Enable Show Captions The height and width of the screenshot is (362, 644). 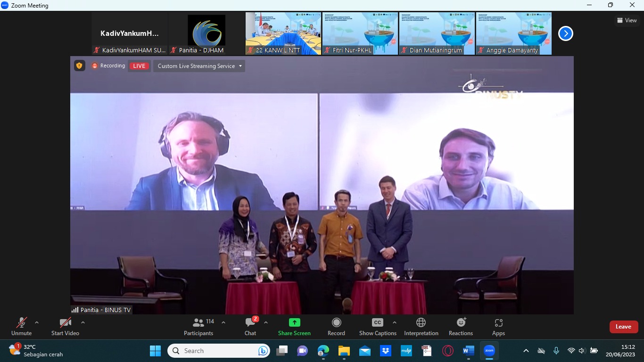(x=378, y=327)
